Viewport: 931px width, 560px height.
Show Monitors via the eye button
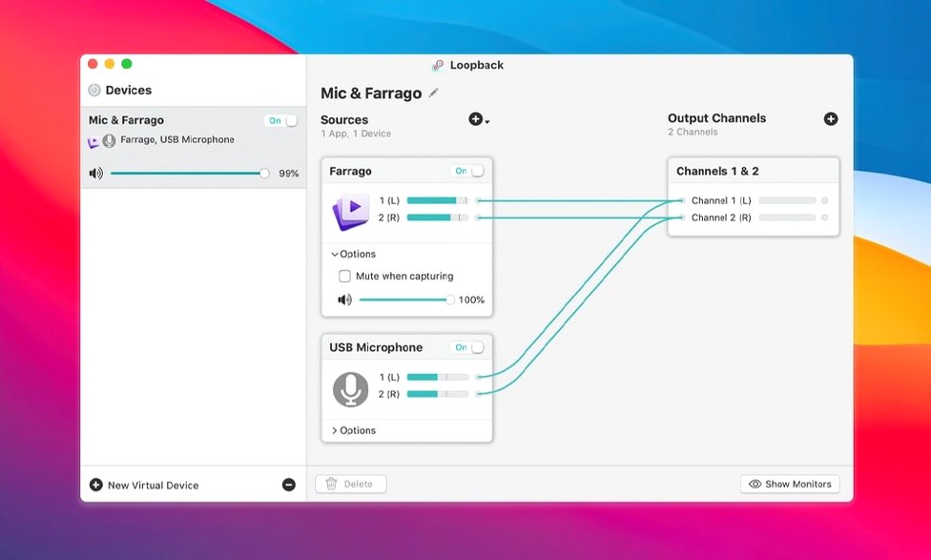(x=790, y=484)
